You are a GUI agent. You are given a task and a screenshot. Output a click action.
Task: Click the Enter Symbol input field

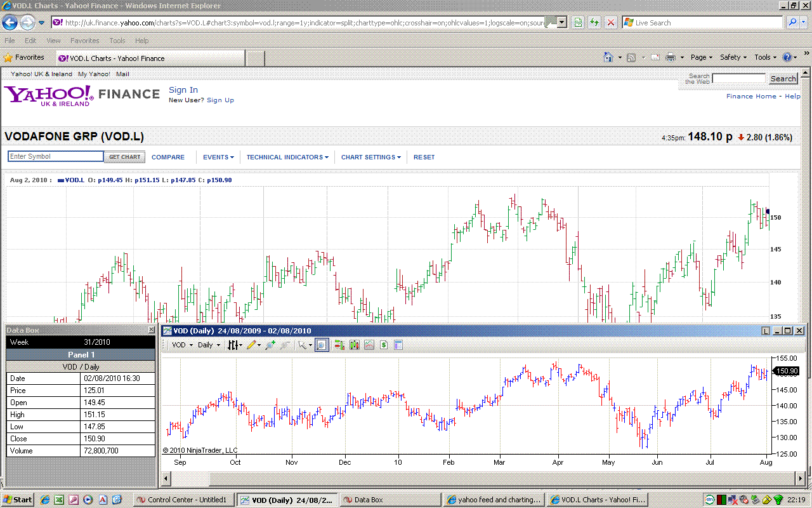coord(55,156)
